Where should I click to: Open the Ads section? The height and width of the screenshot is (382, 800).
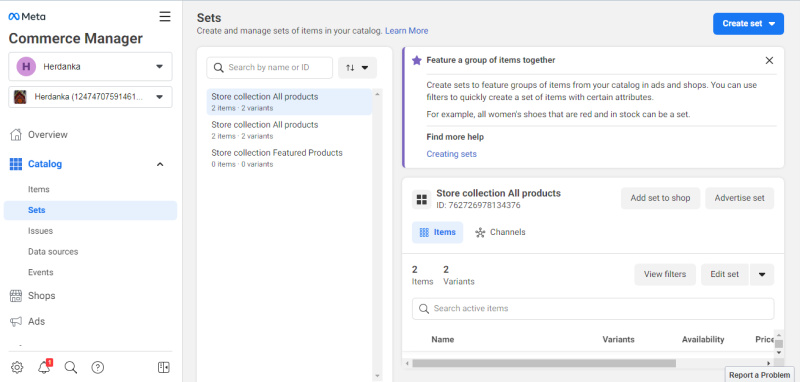(36, 321)
